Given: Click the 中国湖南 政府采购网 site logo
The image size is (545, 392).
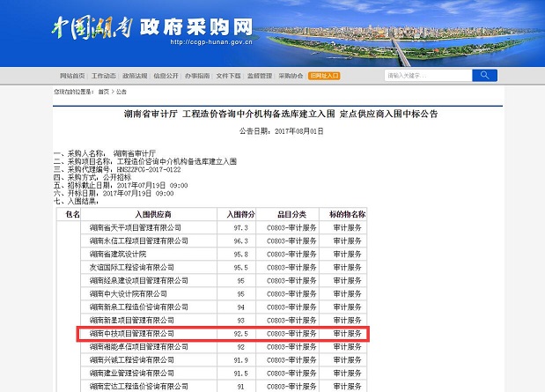Looking at the screenshot, I should [x=152, y=28].
